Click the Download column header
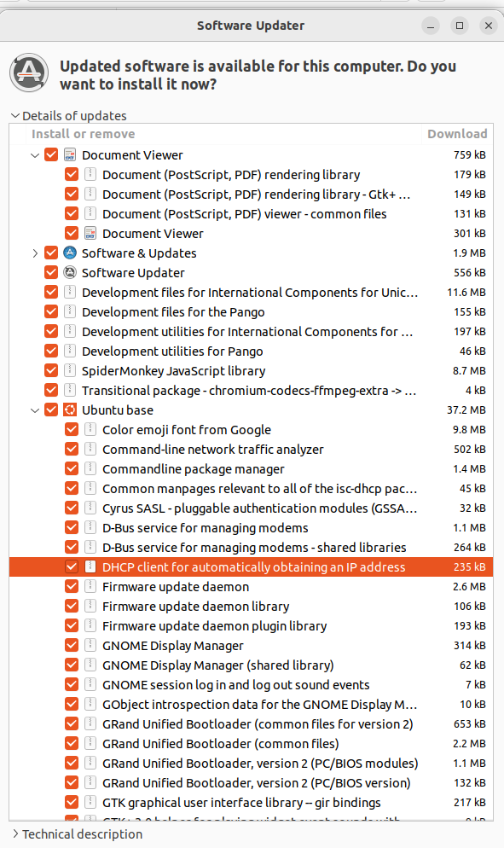The width and height of the screenshot is (504, 848). 457,134
